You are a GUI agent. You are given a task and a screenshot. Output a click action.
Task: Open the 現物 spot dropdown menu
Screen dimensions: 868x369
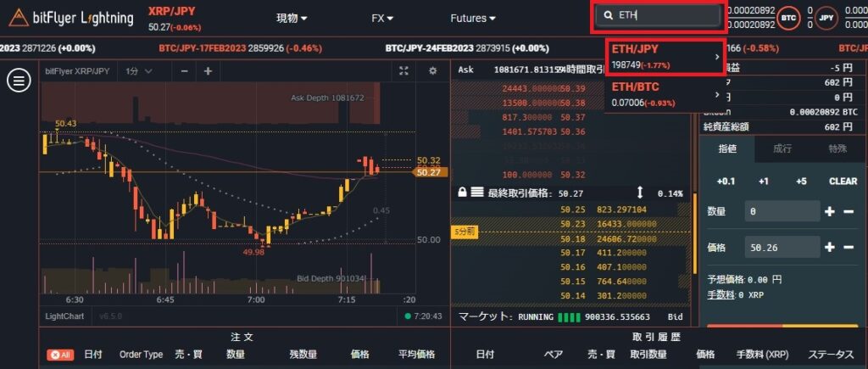tap(292, 18)
